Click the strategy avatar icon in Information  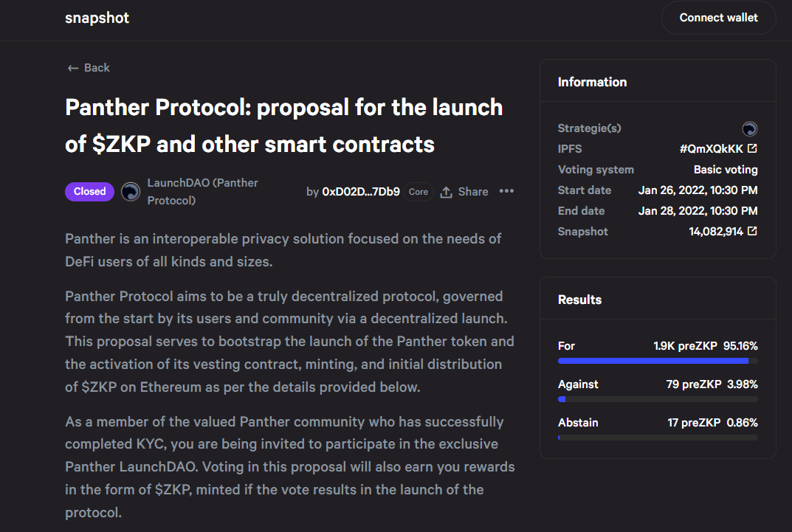coord(750,128)
